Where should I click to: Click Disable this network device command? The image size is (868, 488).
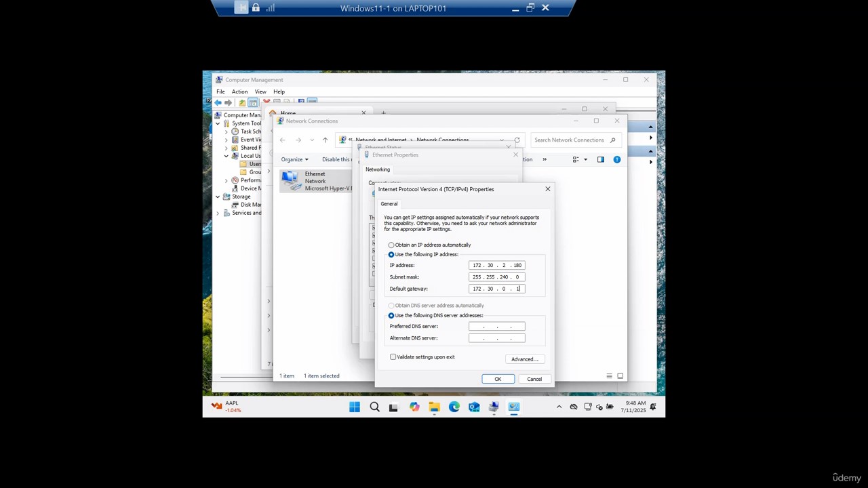click(x=336, y=159)
